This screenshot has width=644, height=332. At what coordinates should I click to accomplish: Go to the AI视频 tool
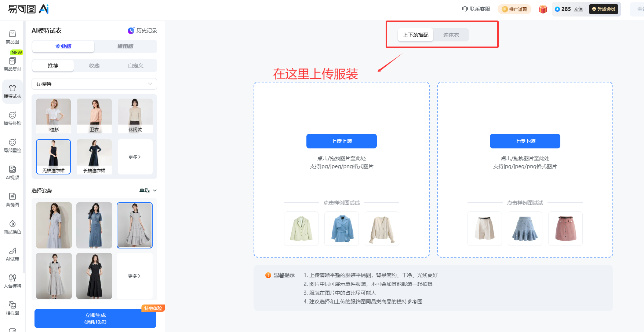(x=12, y=173)
